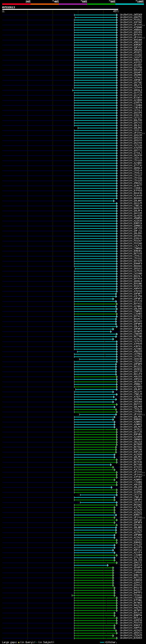The image size is (146, 644).
Task: Select the UniRef100_Q9SAP3 label
Action: pyautogui.click(x=131, y=72)
